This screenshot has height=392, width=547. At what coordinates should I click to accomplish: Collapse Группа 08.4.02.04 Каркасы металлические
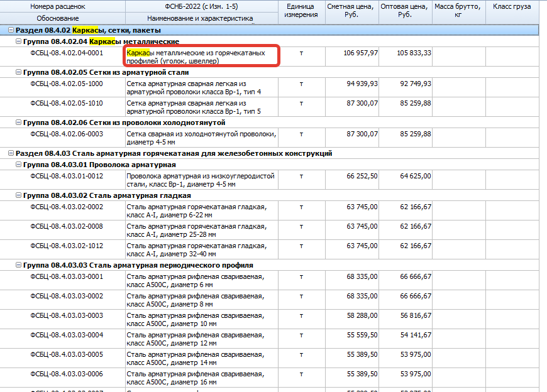[18, 41]
